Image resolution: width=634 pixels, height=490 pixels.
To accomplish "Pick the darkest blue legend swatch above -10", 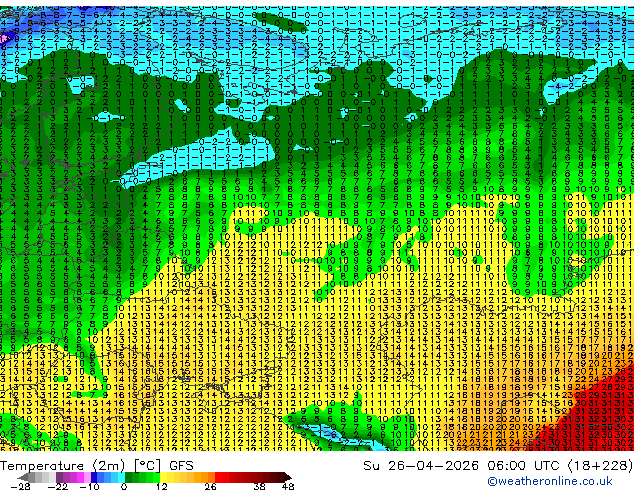I will click(x=94, y=477).
